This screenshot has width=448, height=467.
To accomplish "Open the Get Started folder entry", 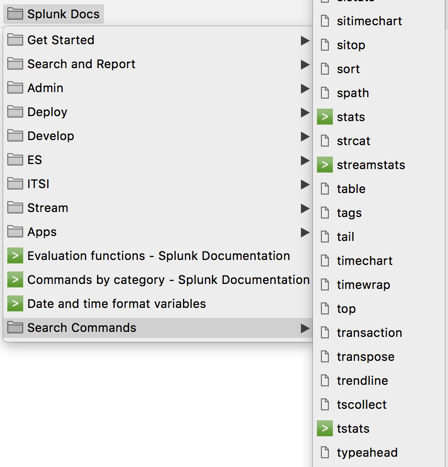I will coord(158,40).
